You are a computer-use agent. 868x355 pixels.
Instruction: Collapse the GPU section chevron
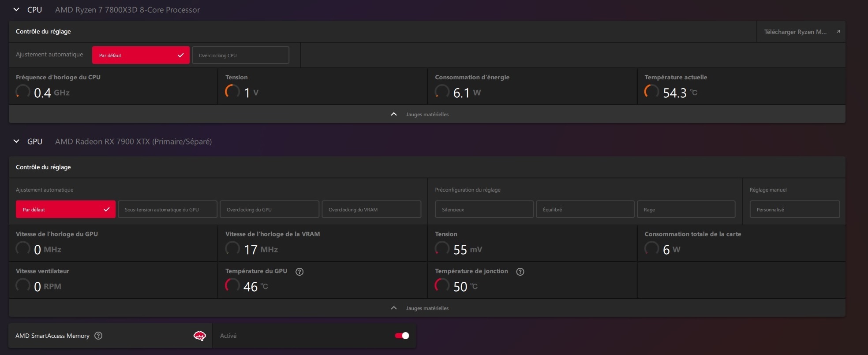click(x=16, y=141)
